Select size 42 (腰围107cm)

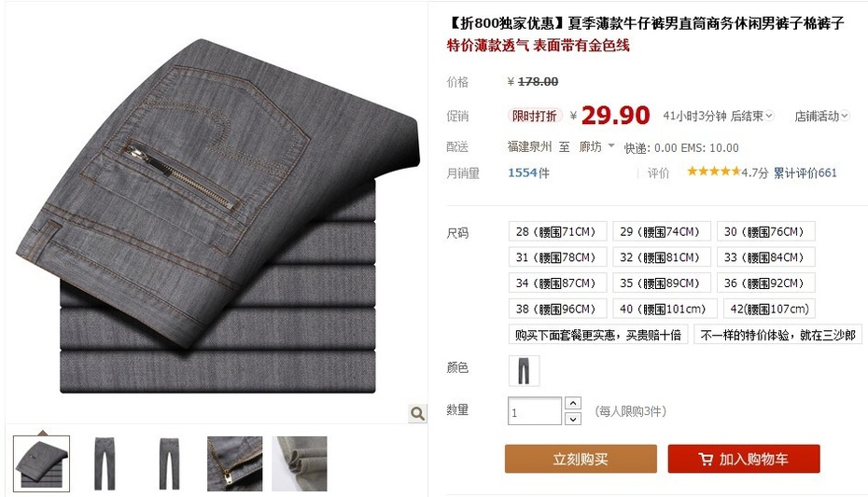[x=769, y=309]
